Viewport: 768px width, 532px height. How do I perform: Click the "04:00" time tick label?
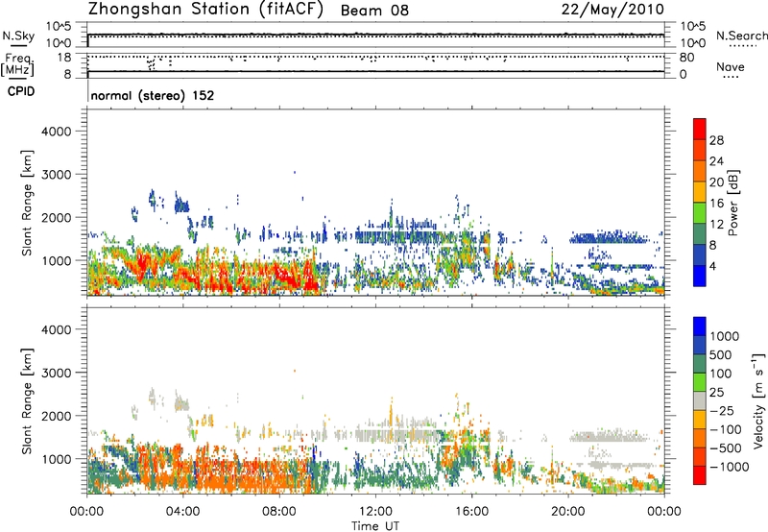tap(182, 512)
